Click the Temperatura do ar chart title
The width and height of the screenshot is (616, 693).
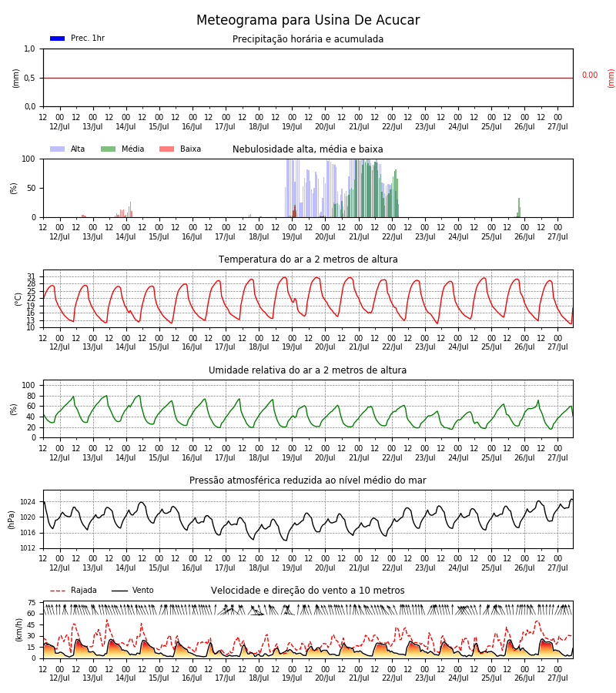(x=308, y=259)
